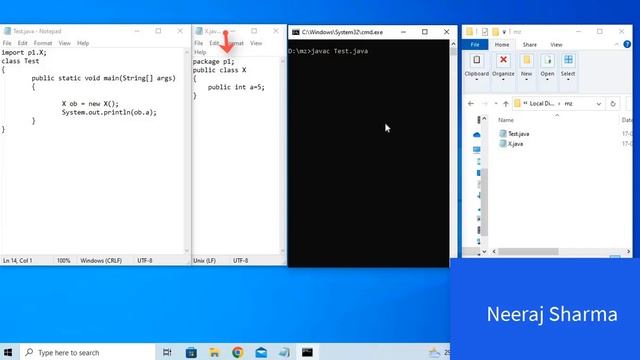This screenshot has height=360, width=640.
Task: Click "X ob = new X();" line in Test.java
Action: pos(90,104)
